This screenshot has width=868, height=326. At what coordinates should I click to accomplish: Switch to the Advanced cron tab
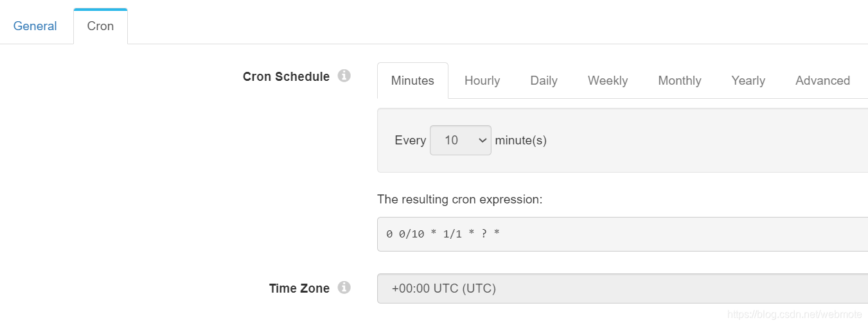pos(822,81)
